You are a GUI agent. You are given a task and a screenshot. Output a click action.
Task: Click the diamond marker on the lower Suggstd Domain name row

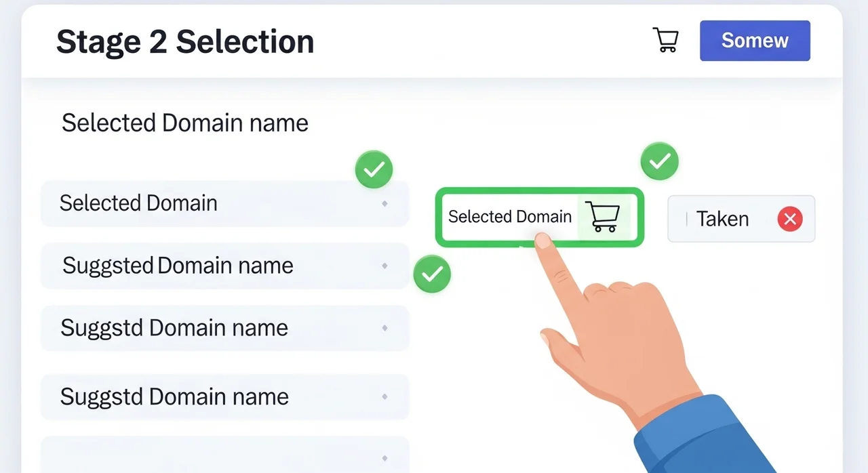[x=384, y=396]
